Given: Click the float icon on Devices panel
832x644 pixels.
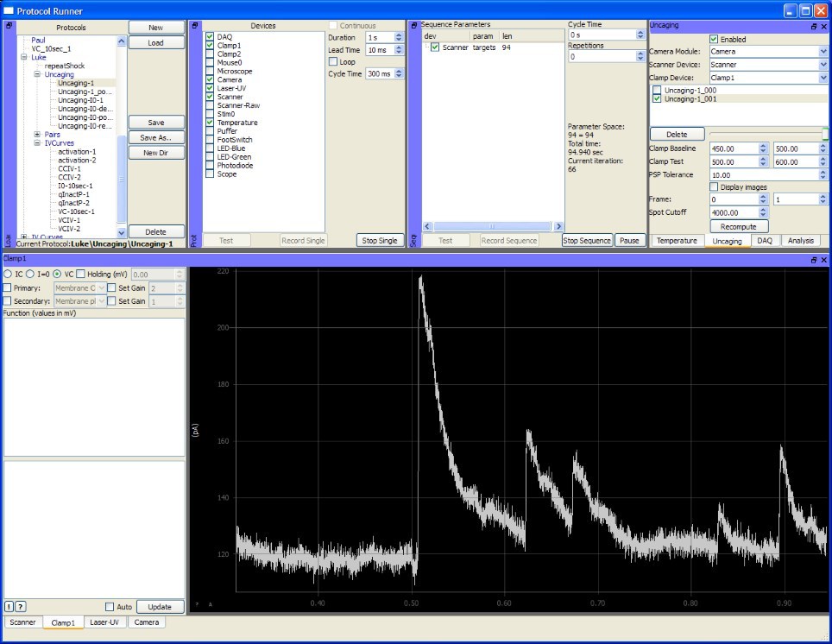Looking at the screenshot, I should (x=195, y=26).
